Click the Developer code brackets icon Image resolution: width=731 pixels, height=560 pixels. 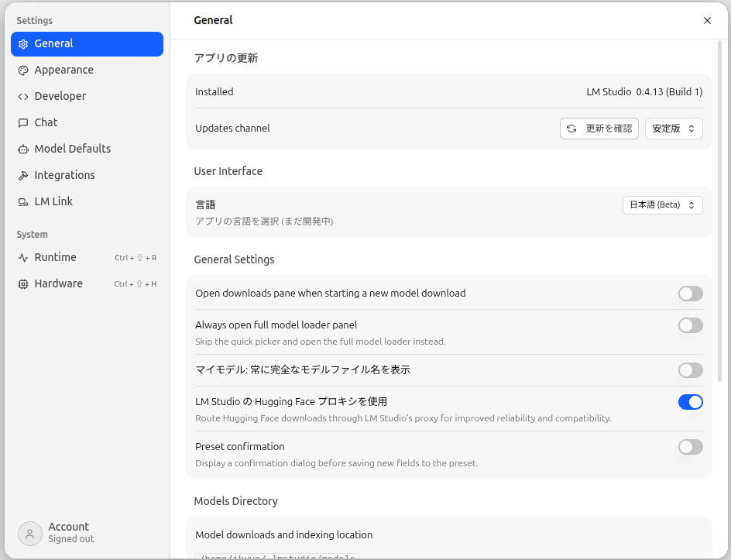(23, 97)
